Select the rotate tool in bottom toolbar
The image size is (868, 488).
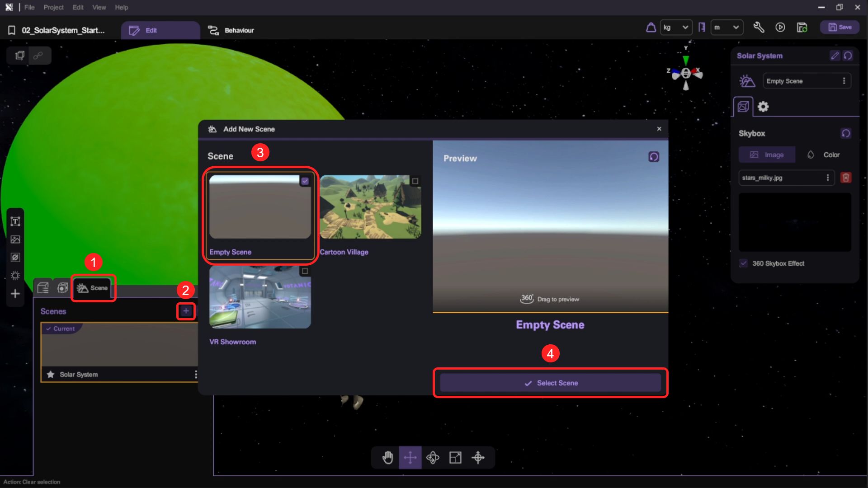[433, 458]
